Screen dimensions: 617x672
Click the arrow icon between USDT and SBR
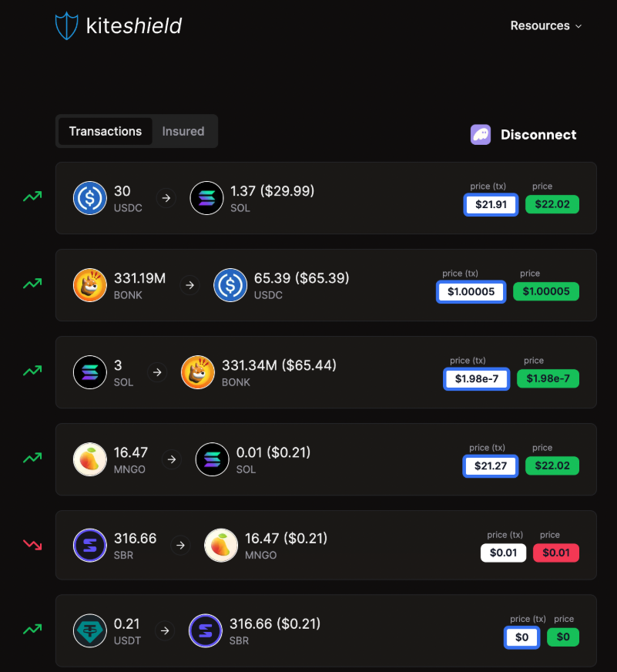[165, 630]
